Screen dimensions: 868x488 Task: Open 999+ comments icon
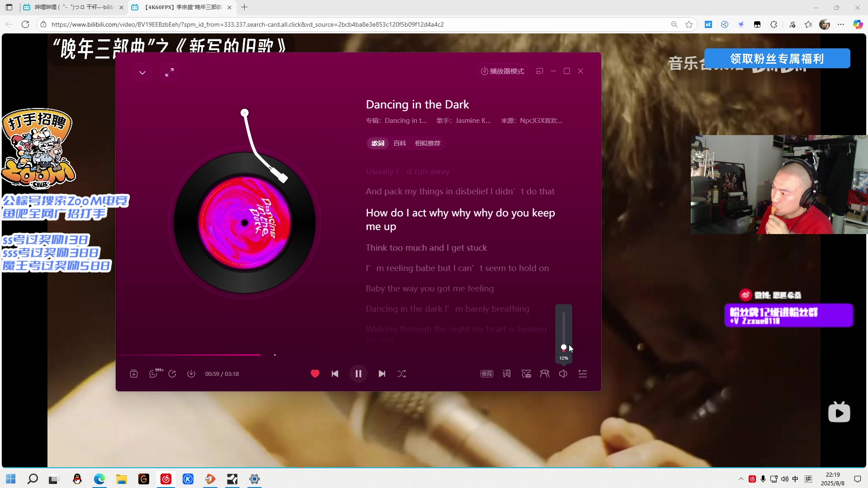pyautogui.click(x=155, y=374)
